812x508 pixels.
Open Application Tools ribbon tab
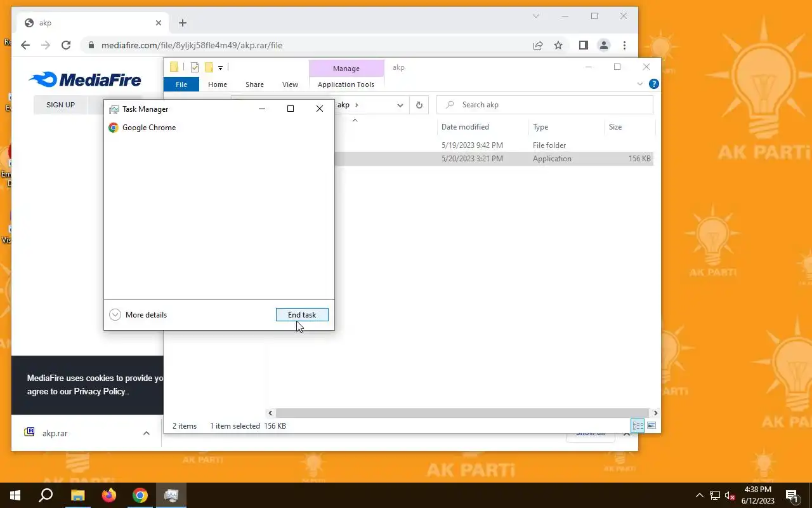[x=346, y=84]
